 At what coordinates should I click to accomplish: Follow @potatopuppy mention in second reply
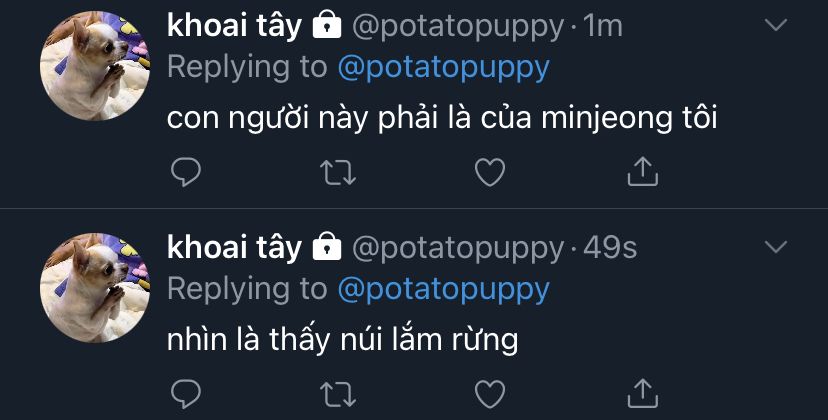443,289
